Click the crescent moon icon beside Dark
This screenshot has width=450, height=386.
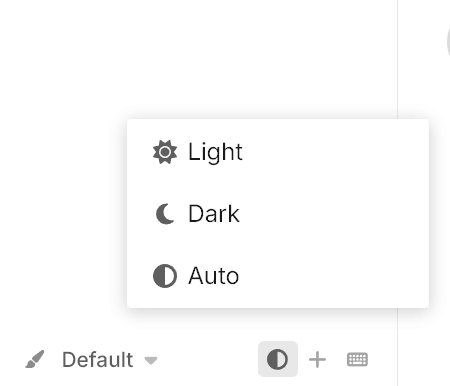(x=165, y=214)
